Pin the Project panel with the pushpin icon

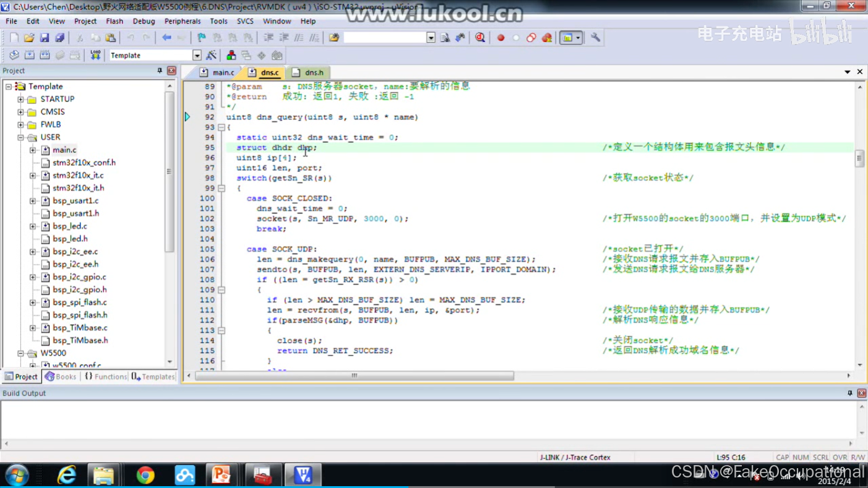[160, 71]
